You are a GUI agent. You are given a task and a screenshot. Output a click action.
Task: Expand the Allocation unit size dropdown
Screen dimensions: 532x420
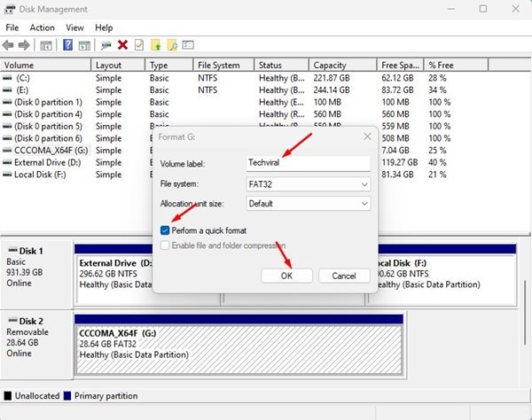click(x=308, y=203)
